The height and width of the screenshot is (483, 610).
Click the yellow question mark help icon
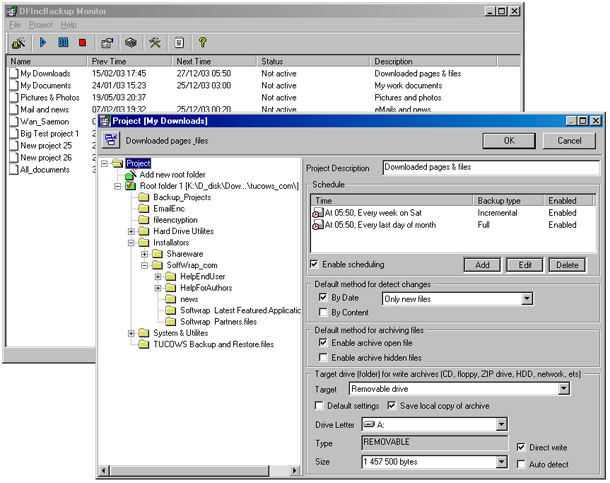[202, 42]
